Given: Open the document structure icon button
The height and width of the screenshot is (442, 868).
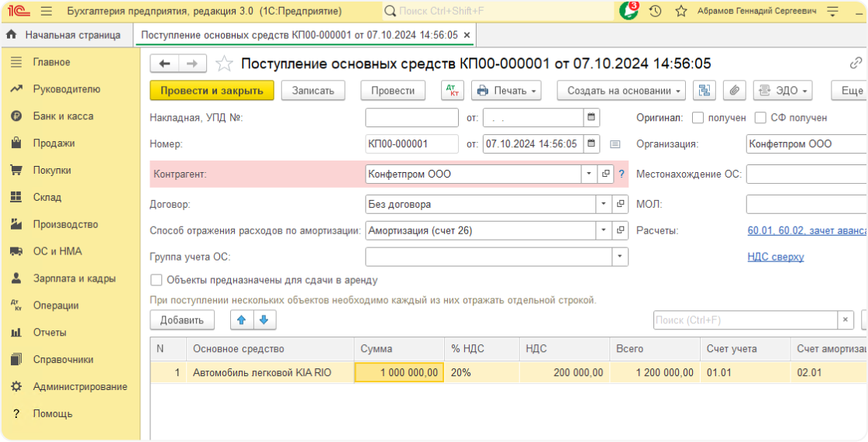Looking at the screenshot, I should (704, 90).
